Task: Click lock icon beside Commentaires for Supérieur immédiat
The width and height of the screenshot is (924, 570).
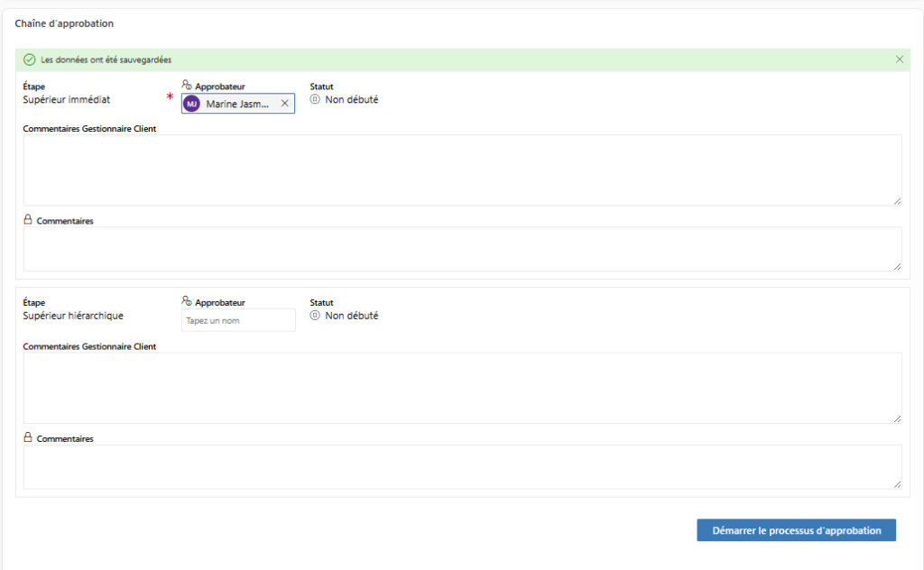Action: coord(28,219)
